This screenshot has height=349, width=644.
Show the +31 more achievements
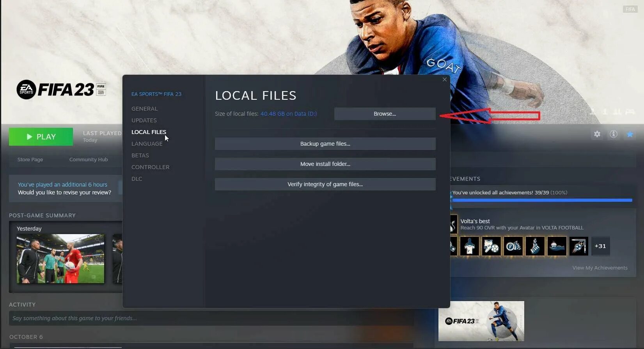(600, 246)
